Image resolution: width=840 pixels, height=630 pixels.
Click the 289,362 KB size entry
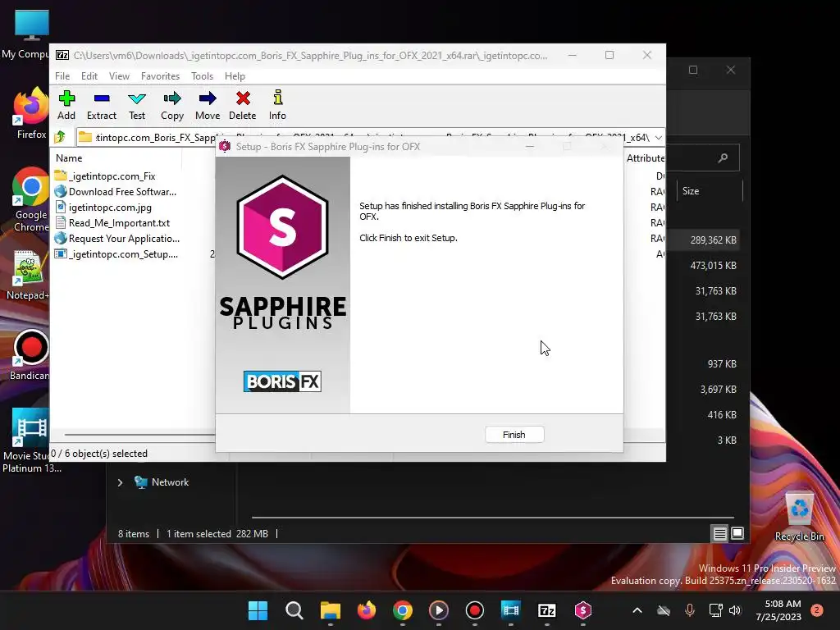pyautogui.click(x=713, y=240)
